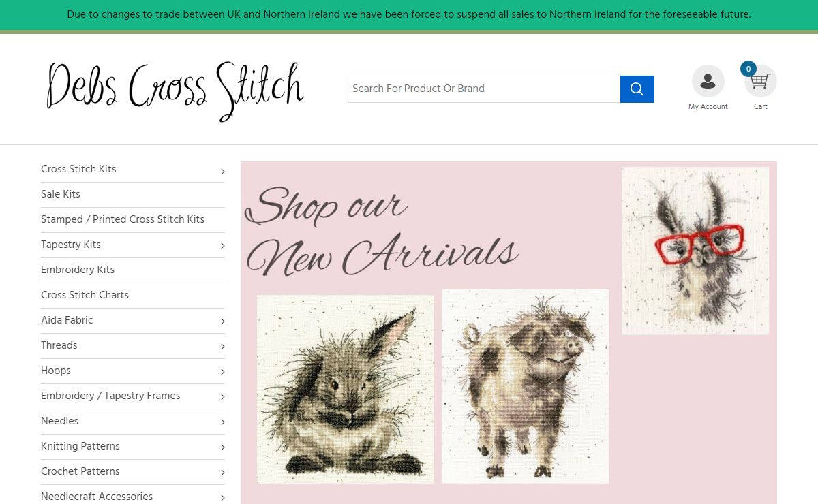Open My Account user icon
The height and width of the screenshot is (504, 818).
coord(708,82)
